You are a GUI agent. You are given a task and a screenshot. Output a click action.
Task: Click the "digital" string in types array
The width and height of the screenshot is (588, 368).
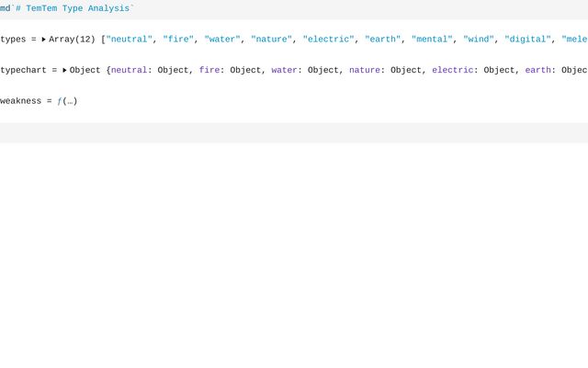[x=527, y=40]
